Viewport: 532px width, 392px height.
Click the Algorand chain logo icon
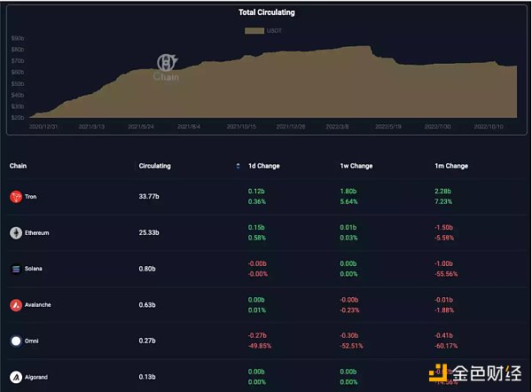[15, 376]
